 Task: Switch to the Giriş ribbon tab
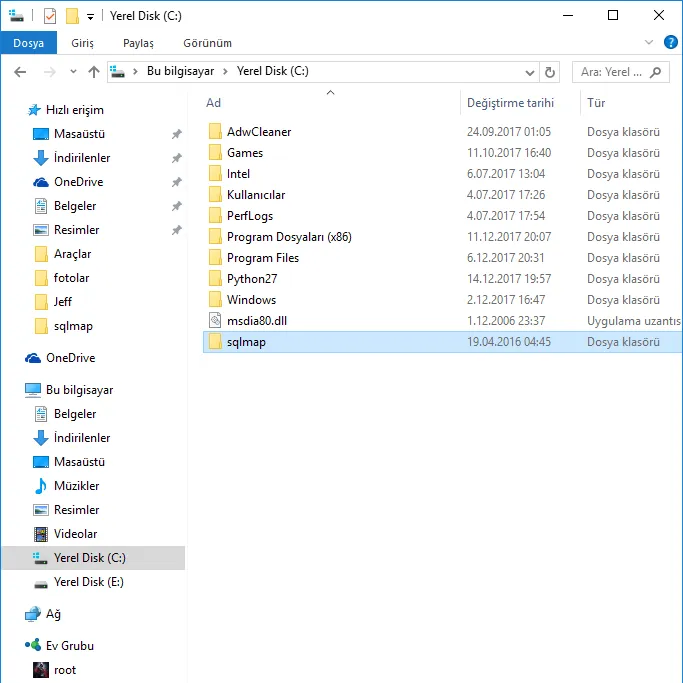click(82, 43)
